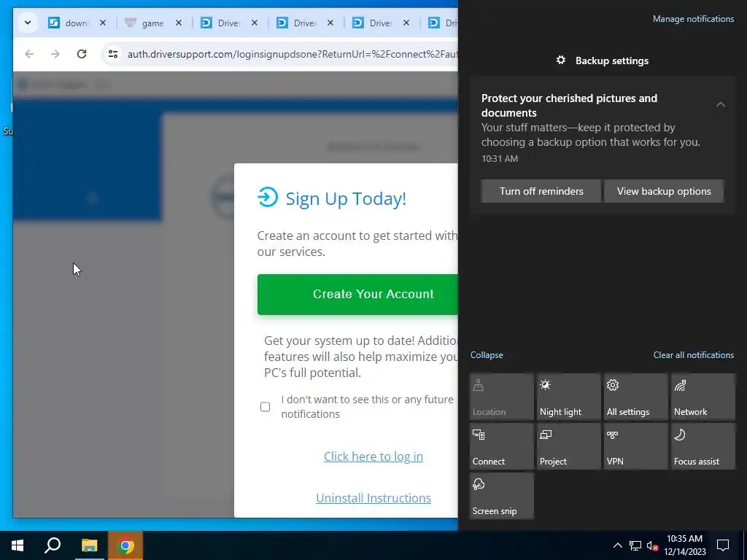The width and height of the screenshot is (747, 560).
Task: Open Chrome tab search dropdown arrow
Action: [28, 23]
